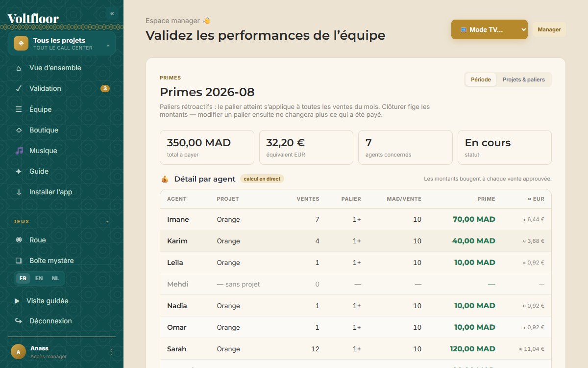Viewport: 588px width, 368px height.
Task: Open the Mode TV dropdown
Action: point(489,29)
